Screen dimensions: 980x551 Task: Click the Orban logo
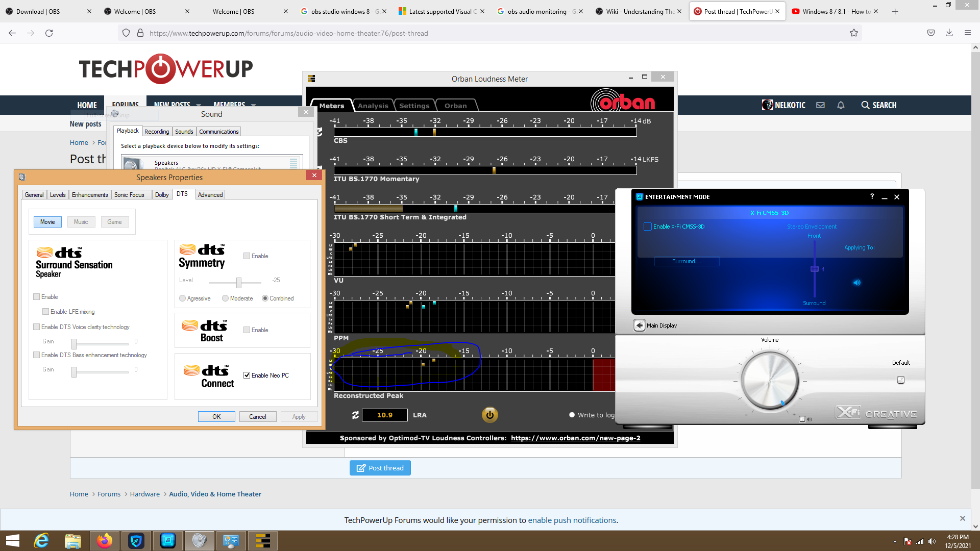(623, 101)
